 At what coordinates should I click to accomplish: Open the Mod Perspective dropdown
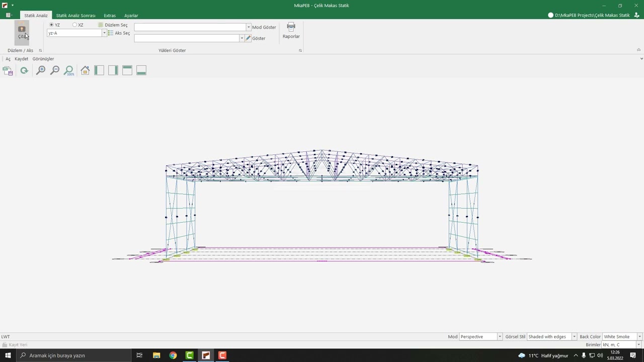pyautogui.click(x=500, y=337)
